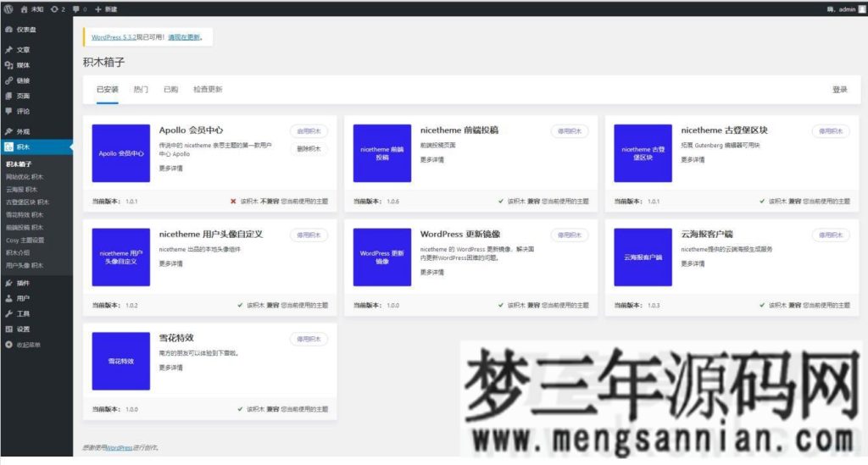Open 积木介绍 submenu item
Image resolution: width=868 pixels, height=465 pixels.
tap(18, 252)
